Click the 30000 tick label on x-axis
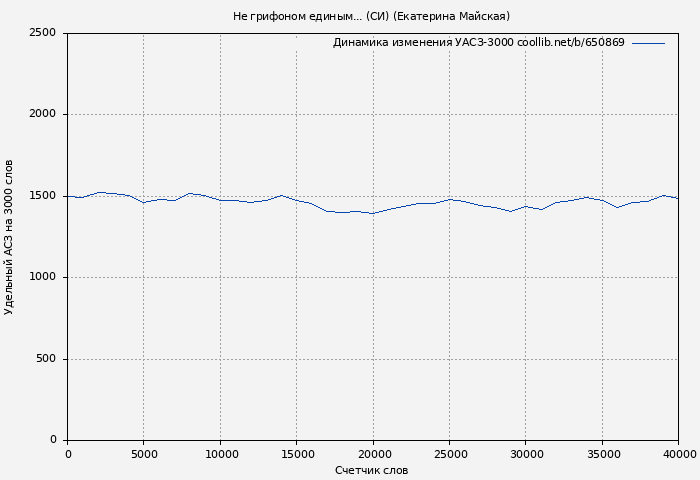The width and height of the screenshot is (700, 480). pyautogui.click(x=526, y=454)
